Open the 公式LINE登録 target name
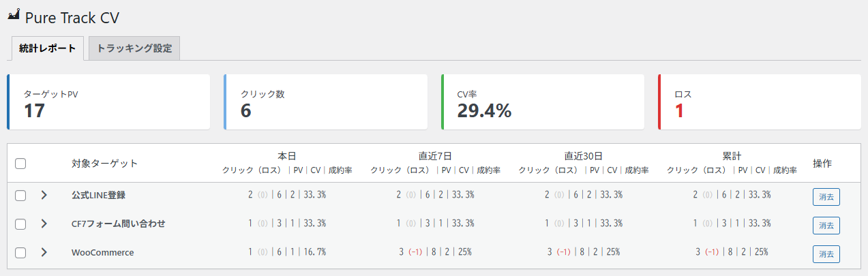This screenshot has height=276, width=868. [98, 196]
